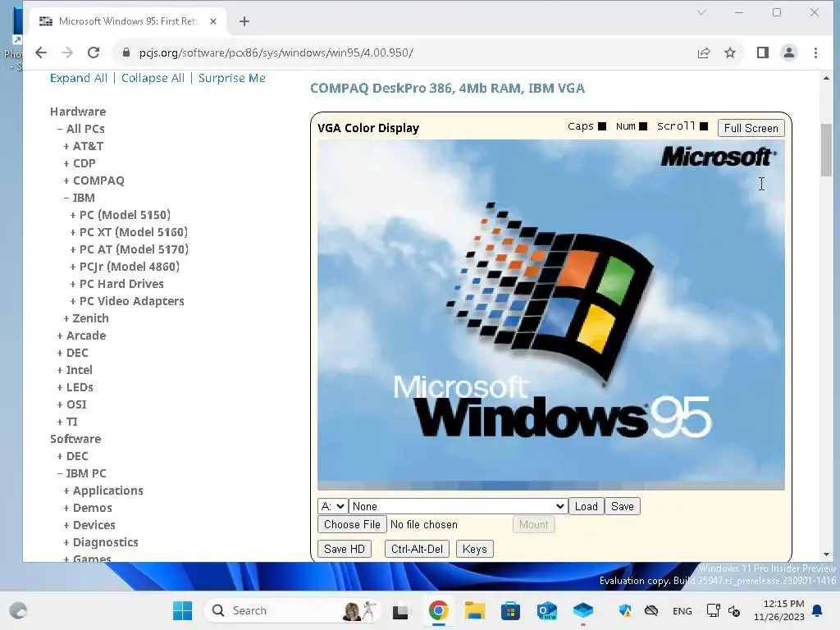Click the widgets icon on taskbar left

point(18,610)
